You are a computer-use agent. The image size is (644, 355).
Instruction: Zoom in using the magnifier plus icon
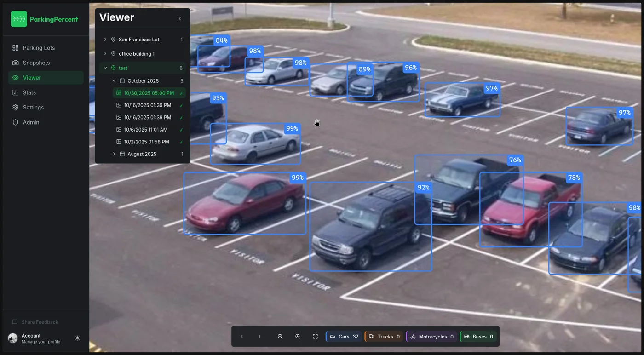click(x=298, y=337)
